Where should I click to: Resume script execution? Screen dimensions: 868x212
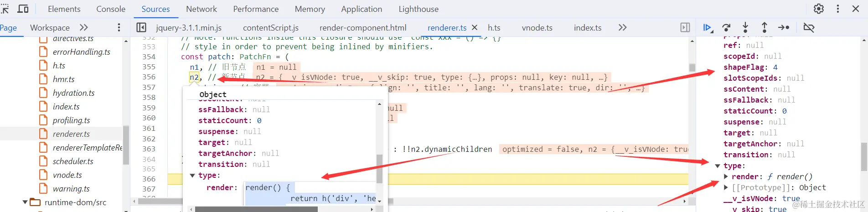click(x=708, y=27)
